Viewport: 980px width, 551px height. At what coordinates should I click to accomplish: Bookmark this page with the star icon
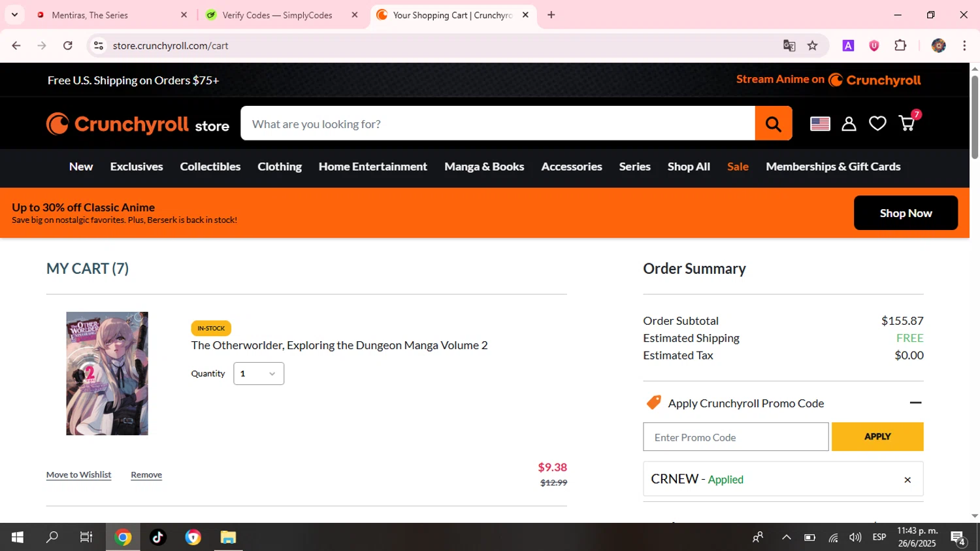(x=812, y=46)
